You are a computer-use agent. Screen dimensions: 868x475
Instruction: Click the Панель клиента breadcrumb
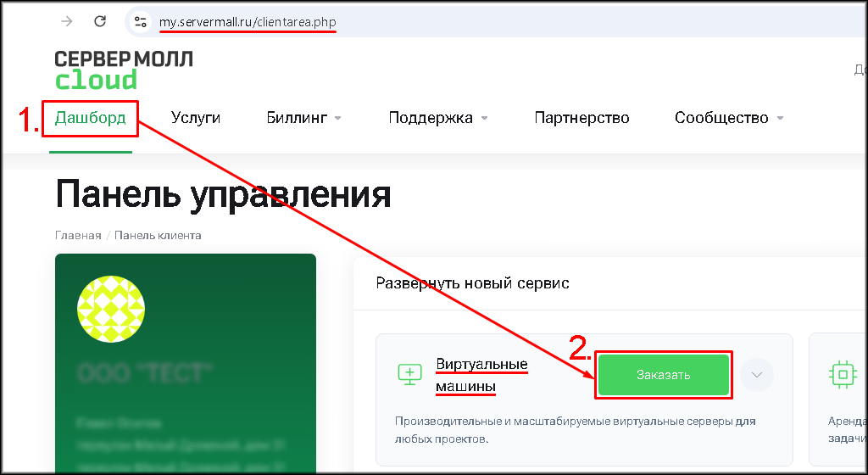[x=158, y=235]
